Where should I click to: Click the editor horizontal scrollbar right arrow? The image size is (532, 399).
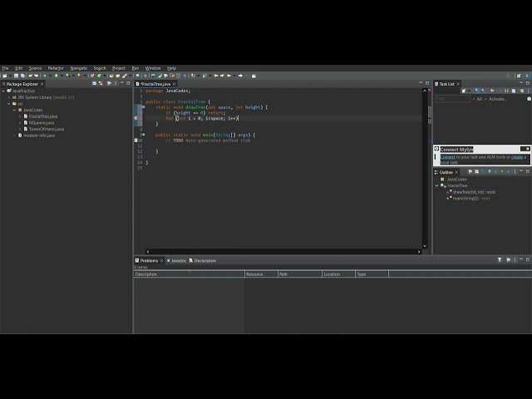coord(419,252)
